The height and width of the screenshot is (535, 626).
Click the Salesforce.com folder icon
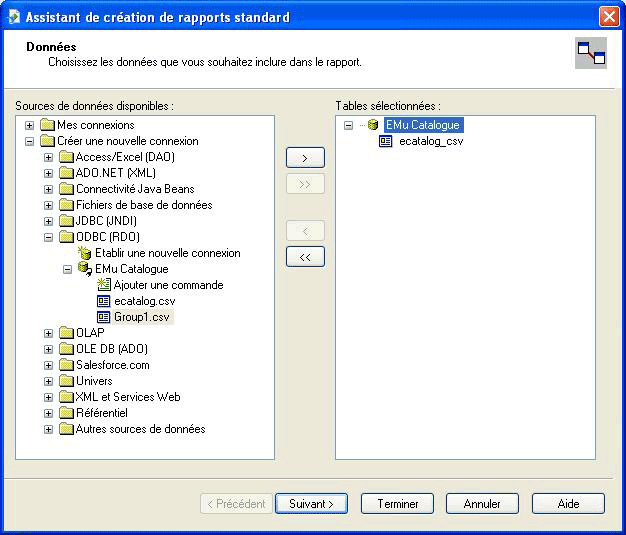(x=66, y=365)
